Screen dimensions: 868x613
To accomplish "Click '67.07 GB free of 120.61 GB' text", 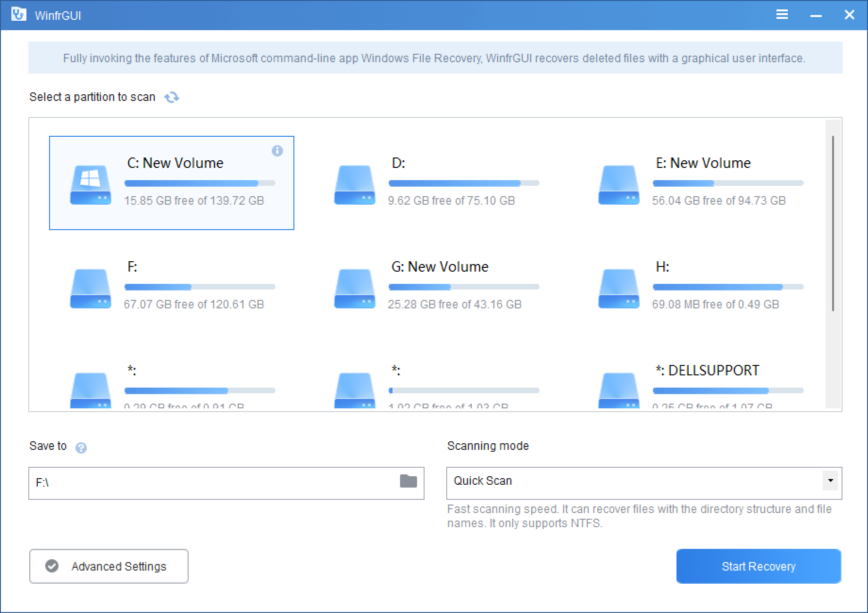I will tap(194, 305).
